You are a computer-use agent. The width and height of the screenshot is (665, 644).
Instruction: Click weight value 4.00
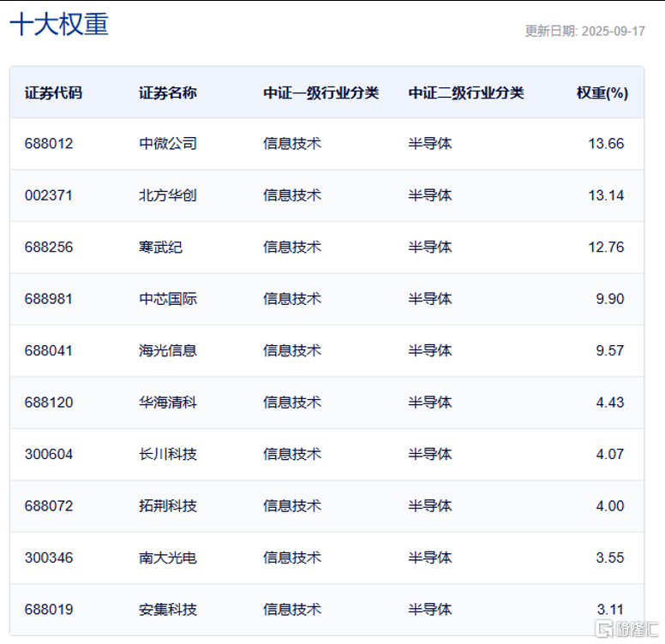pos(610,506)
